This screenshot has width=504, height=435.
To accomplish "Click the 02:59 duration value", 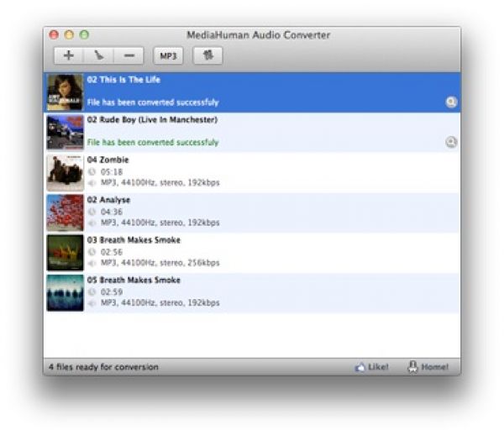I will [x=112, y=292].
